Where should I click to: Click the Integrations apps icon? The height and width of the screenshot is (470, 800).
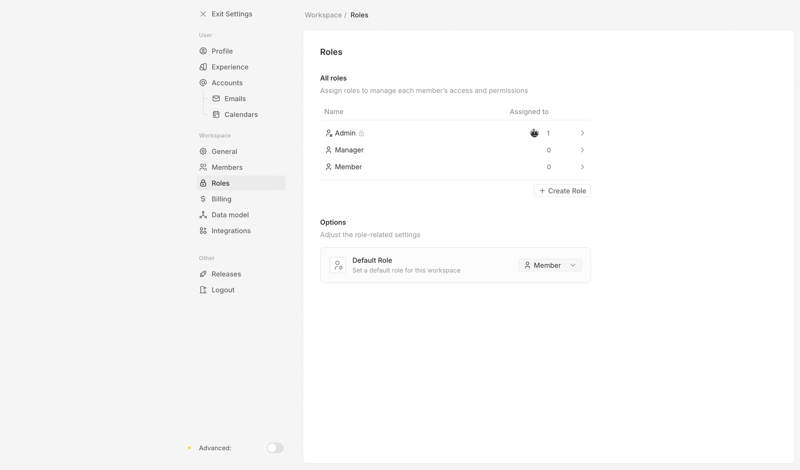(x=203, y=231)
